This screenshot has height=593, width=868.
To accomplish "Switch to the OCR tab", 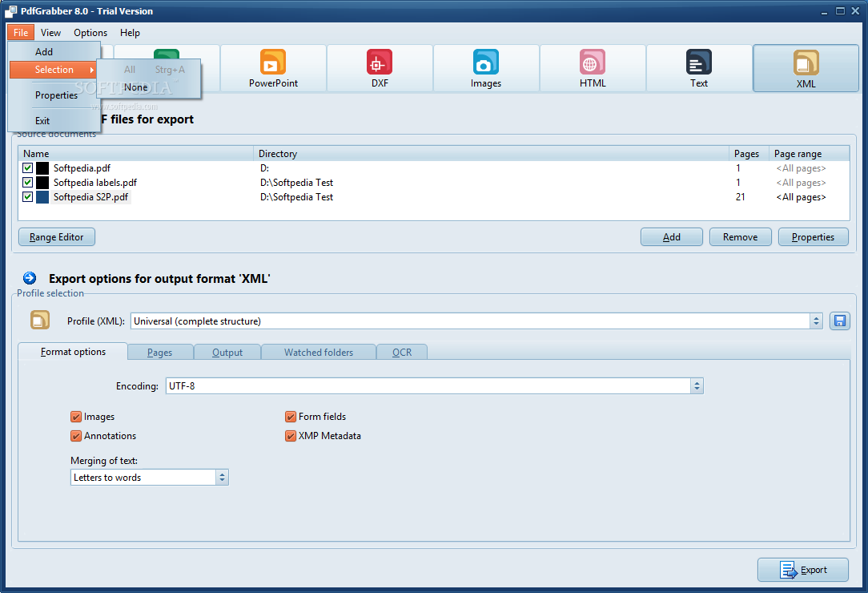I will click(x=402, y=352).
